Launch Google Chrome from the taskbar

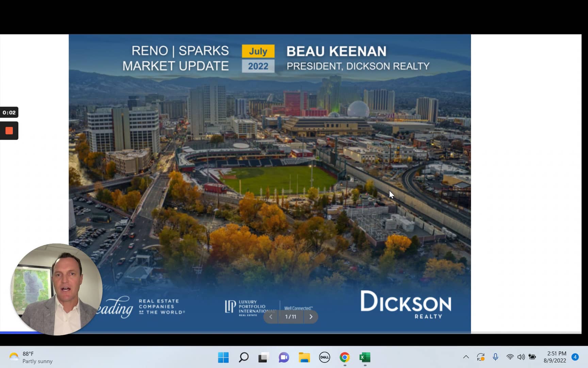tap(345, 357)
